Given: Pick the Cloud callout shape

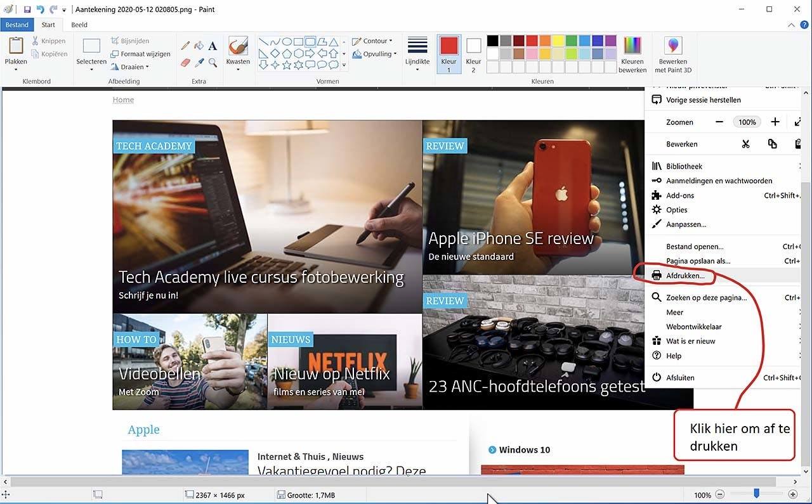Looking at the screenshot, I should (x=333, y=65).
